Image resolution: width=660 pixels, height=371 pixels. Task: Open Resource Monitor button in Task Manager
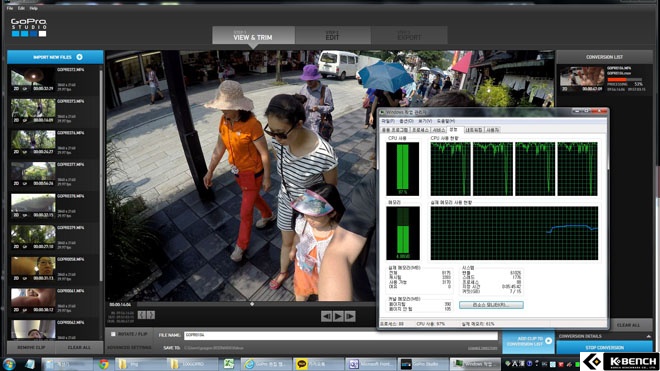491,305
